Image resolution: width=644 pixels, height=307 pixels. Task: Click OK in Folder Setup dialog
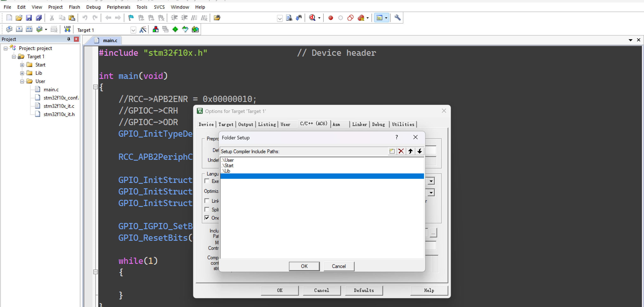(304, 266)
